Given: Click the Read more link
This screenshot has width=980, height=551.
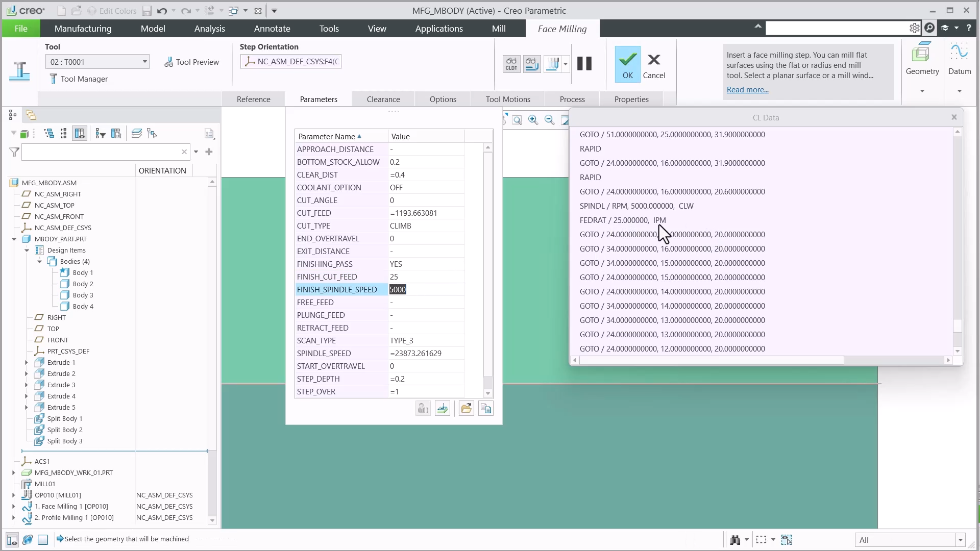Looking at the screenshot, I should 747,90.
